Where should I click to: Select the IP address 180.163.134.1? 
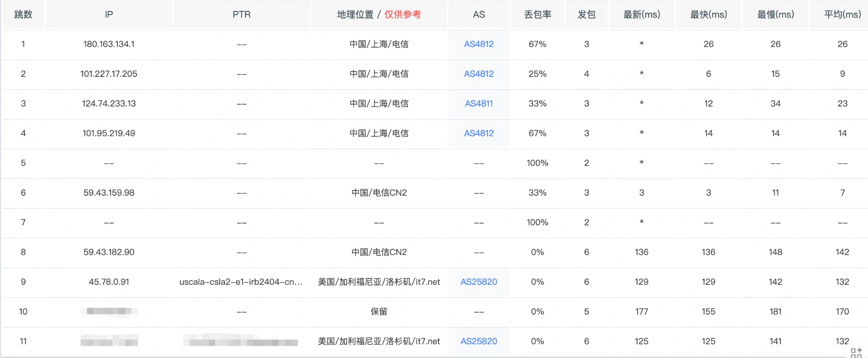[109, 44]
